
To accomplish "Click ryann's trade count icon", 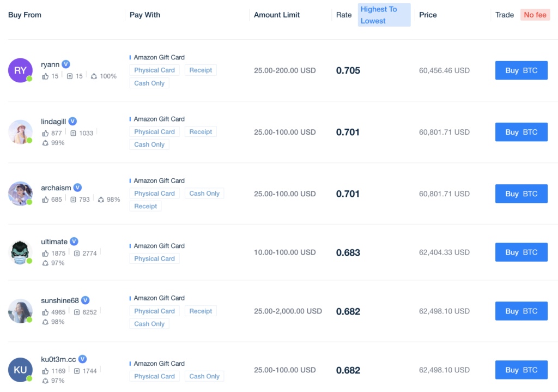I will click(x=70, y=76).
